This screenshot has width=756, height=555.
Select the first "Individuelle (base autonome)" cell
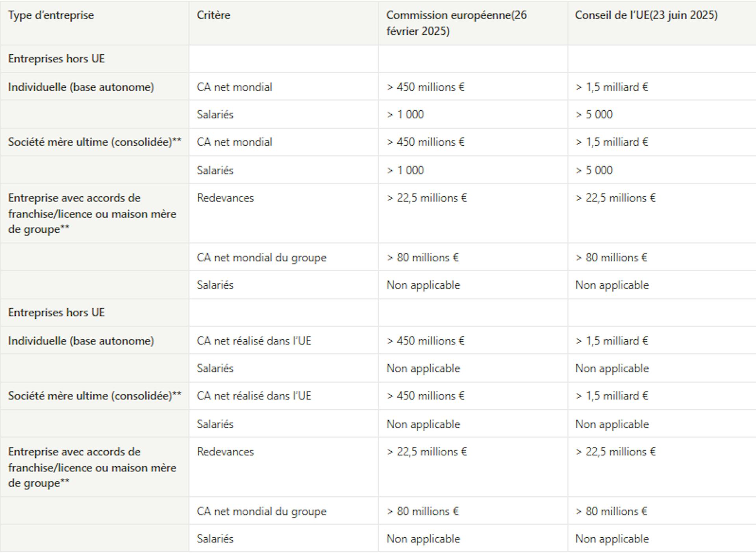pos(81,87)
